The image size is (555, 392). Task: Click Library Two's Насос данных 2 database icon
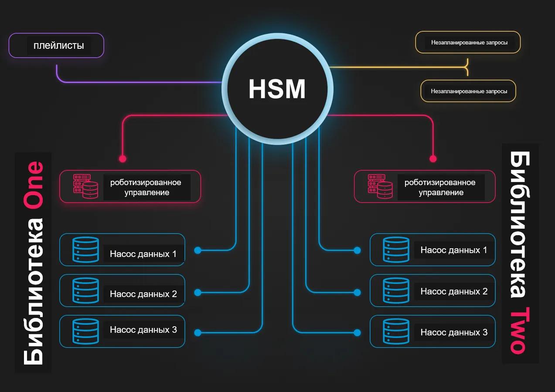tap(396, 290)
